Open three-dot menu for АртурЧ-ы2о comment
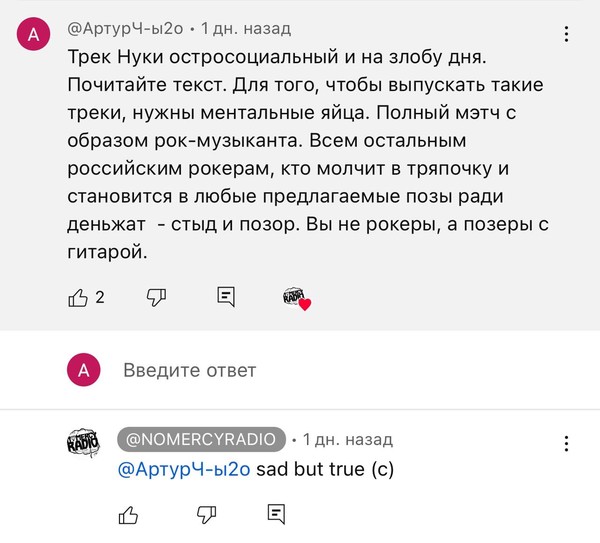 coord(566,34)
